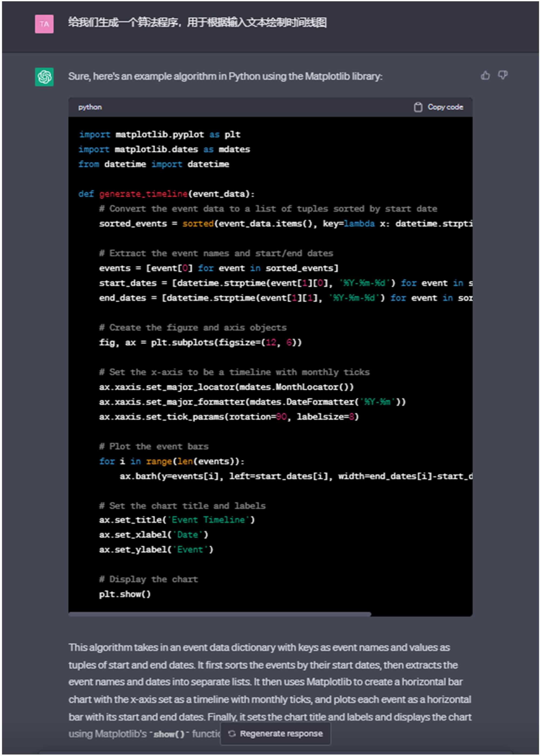Click the pink TA user avatar
Screen dimensions: 540x756
tap(44, 24)
